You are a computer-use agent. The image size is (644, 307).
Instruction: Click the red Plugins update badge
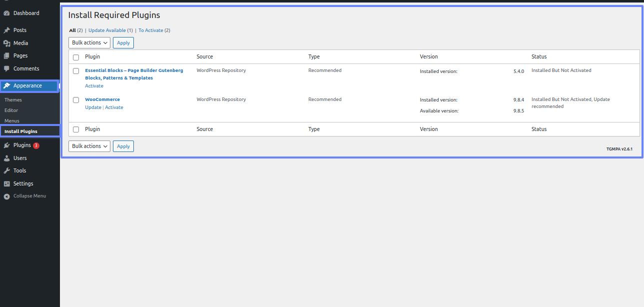click(36, 145)
